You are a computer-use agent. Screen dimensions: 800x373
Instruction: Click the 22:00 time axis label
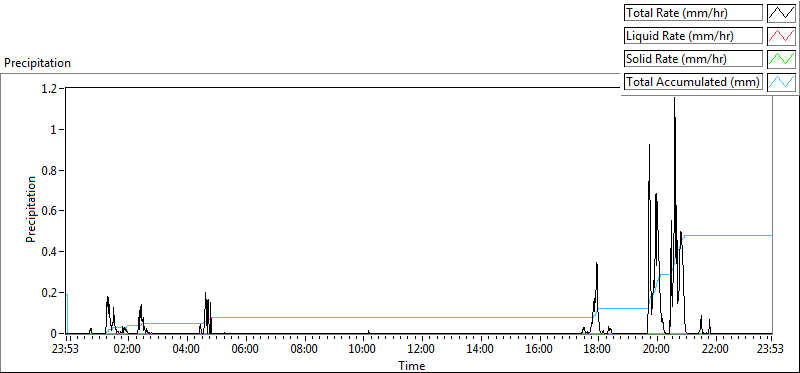point(715,350)
